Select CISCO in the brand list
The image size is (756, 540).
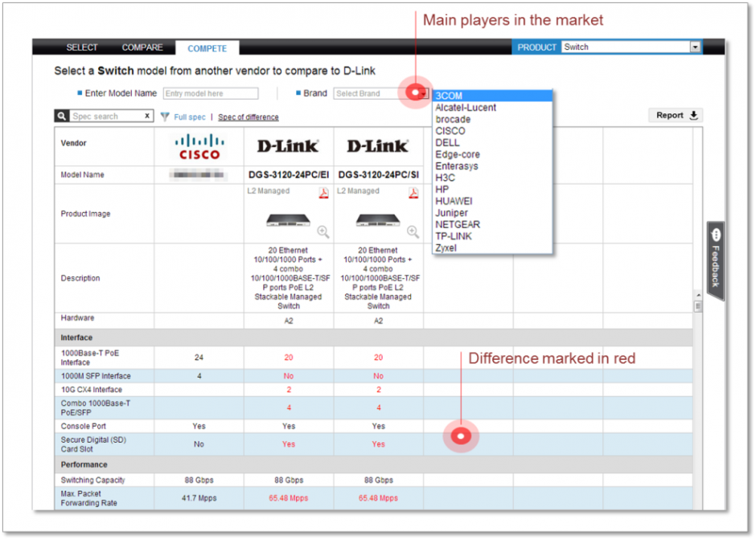click(x=492, y=131)
